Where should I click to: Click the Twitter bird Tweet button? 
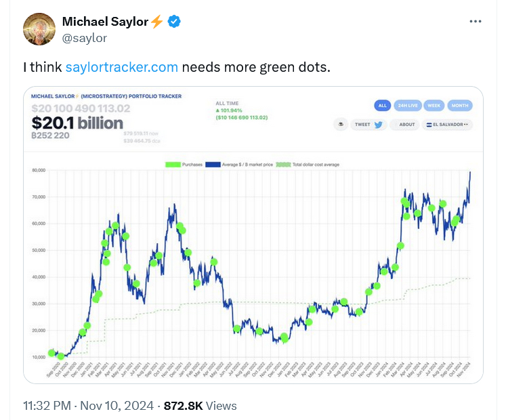tap(378, 125)
